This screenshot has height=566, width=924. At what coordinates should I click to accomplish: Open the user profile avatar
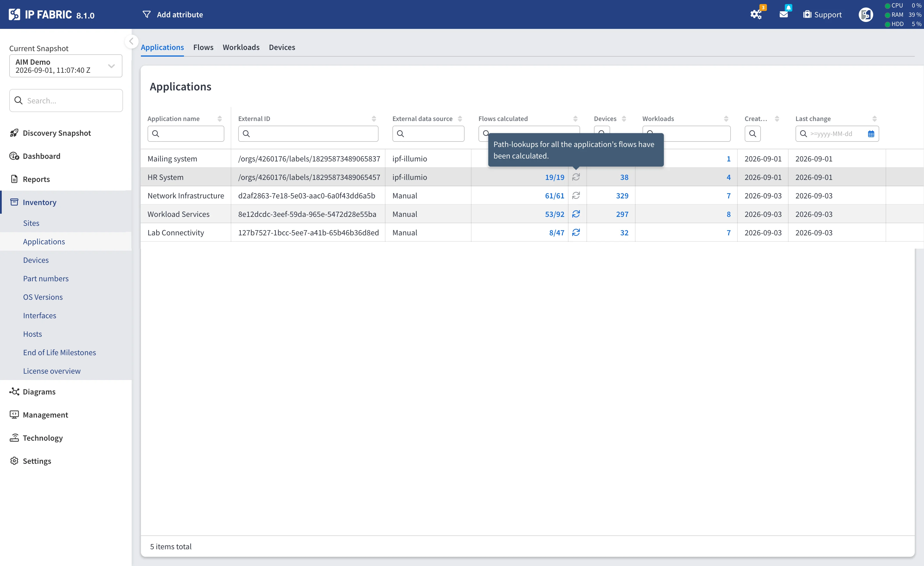865,15
